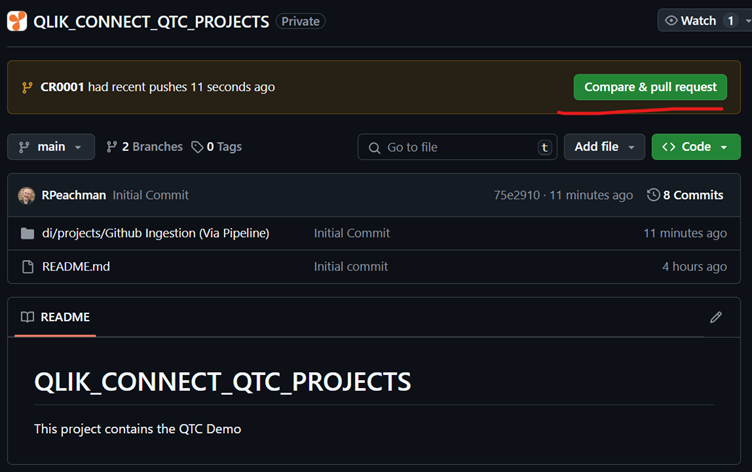Screen dimensions: 752x472
Task: Click the tag icon beside 0 Tags
Action: (x=197, y=147)
